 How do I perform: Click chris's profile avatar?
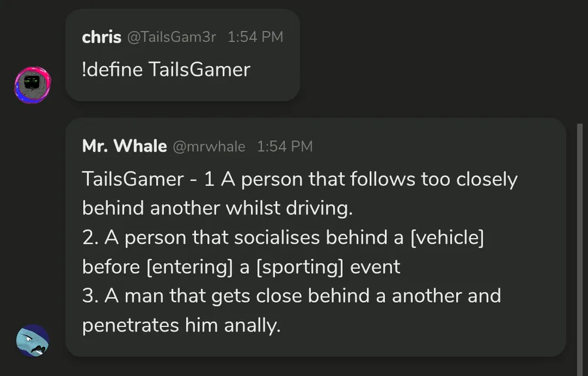click(33, 84)
